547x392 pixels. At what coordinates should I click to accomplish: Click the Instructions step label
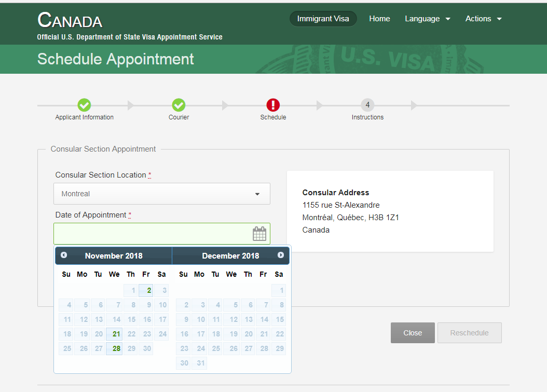tap(367, 117)
